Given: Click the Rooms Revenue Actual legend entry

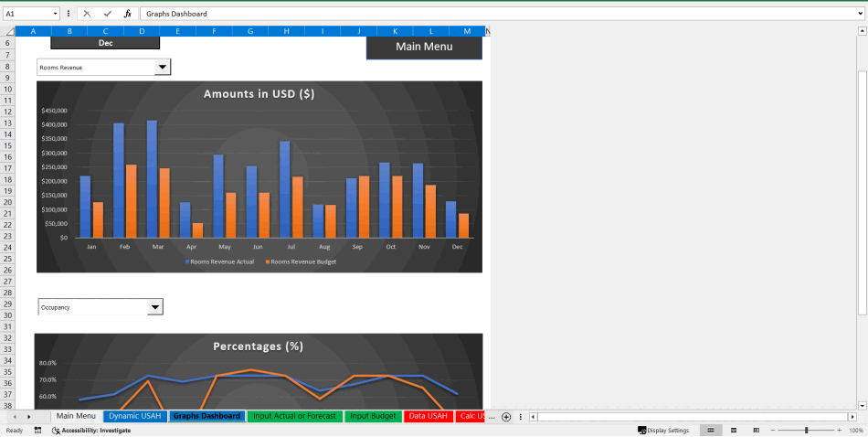Looking at the screenshot, I should click(219, 261).
